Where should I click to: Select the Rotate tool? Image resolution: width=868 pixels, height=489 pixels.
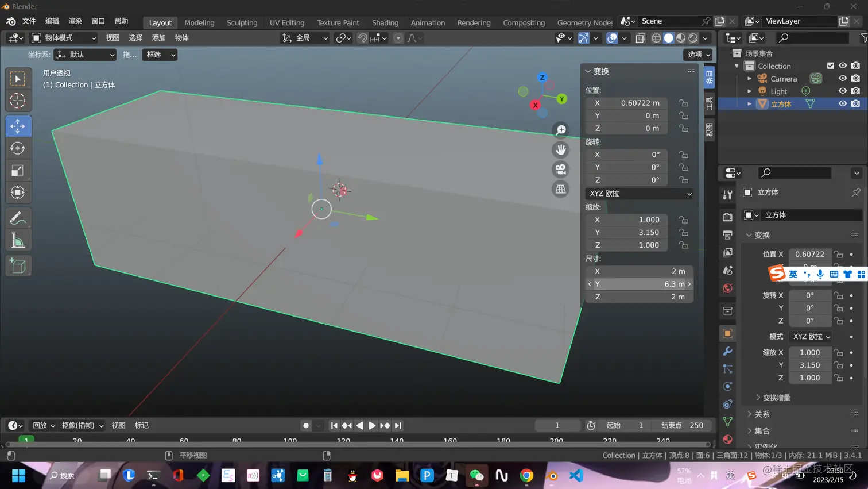pyautogui.click(x=18, y=148)
